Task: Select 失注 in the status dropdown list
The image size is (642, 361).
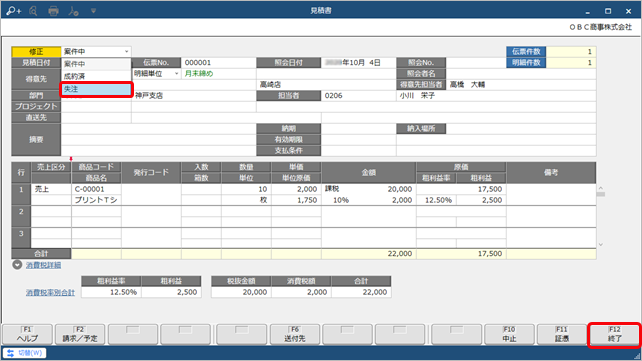Action: pyautogui.click(x=96, y=89)
